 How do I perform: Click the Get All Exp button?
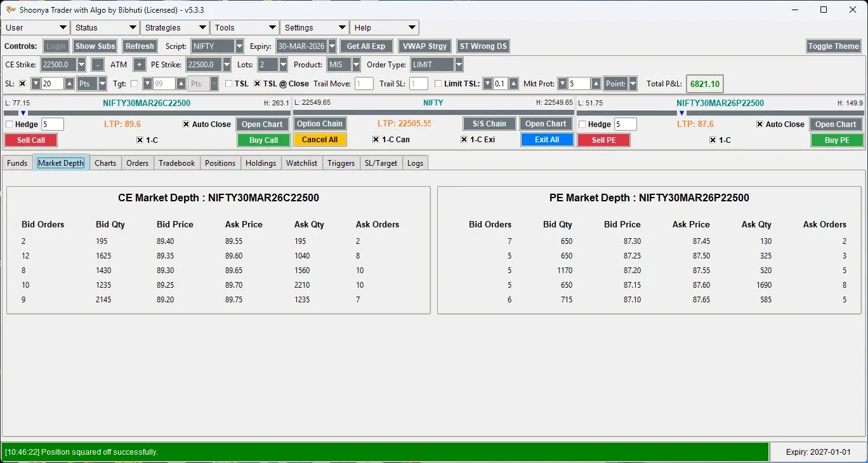(366, 46)
